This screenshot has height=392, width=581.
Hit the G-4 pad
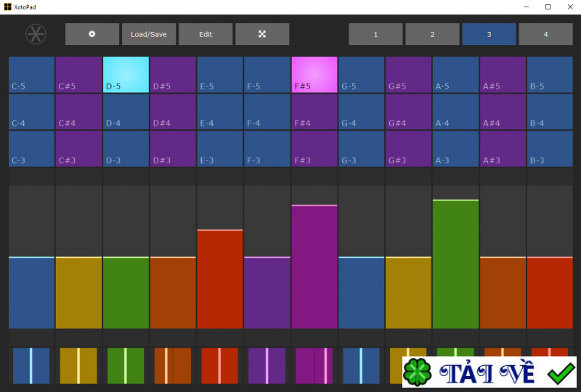point(361,112)
